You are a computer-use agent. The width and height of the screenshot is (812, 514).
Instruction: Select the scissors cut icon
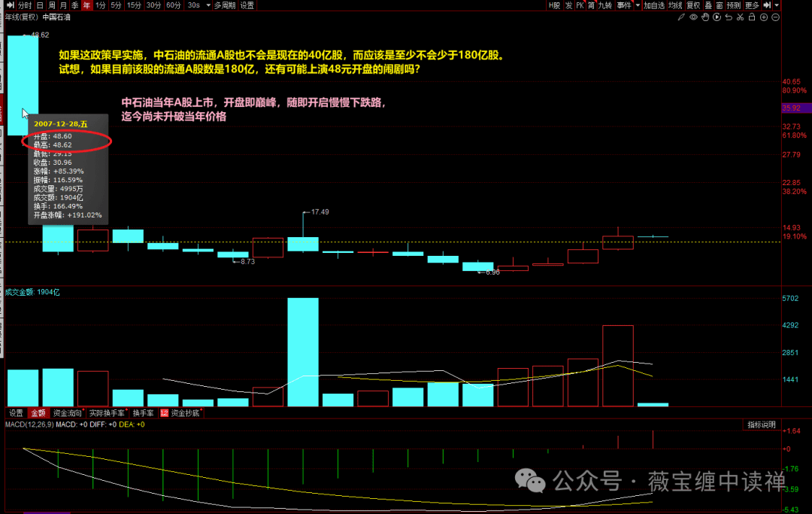740,17
